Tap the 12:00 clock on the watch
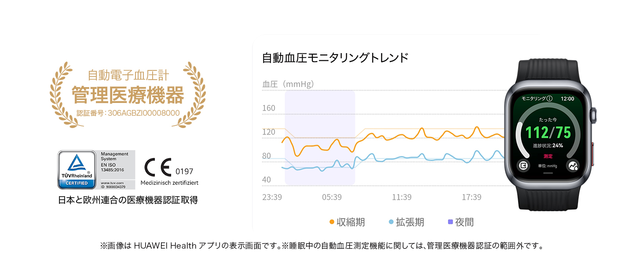The height and width of the screenshot is (264, 644). (x=567, y=99)
